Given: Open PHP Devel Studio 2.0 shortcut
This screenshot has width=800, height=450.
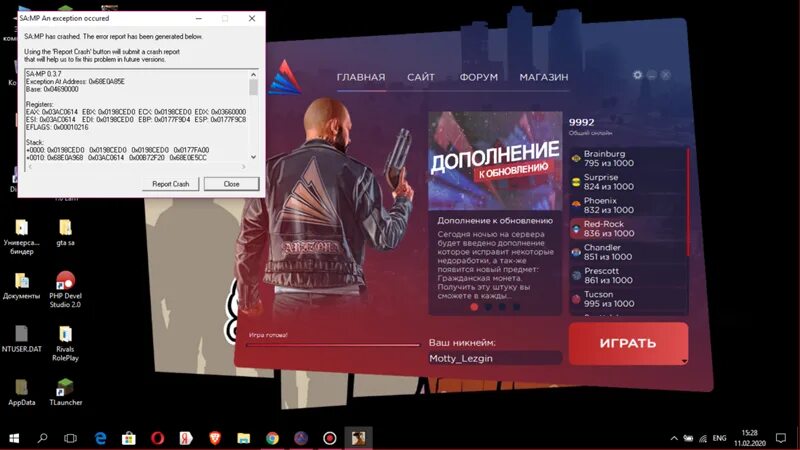Looking at the screenshot, I should pos(65,290).
